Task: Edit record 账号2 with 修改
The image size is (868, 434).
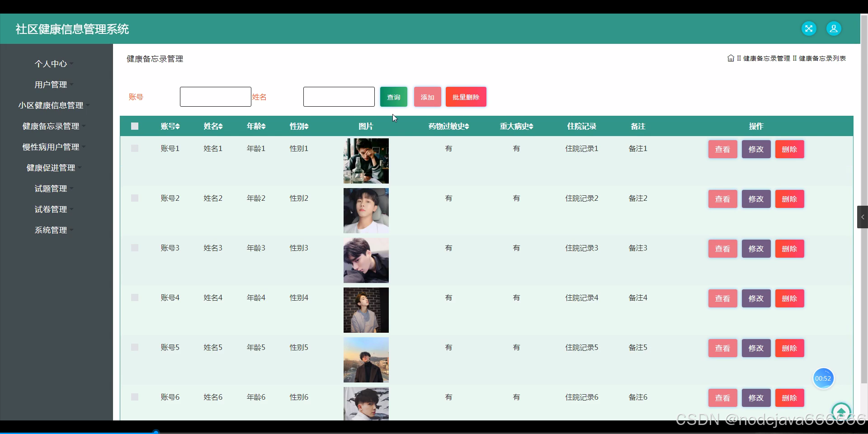Action: [756, 199]
